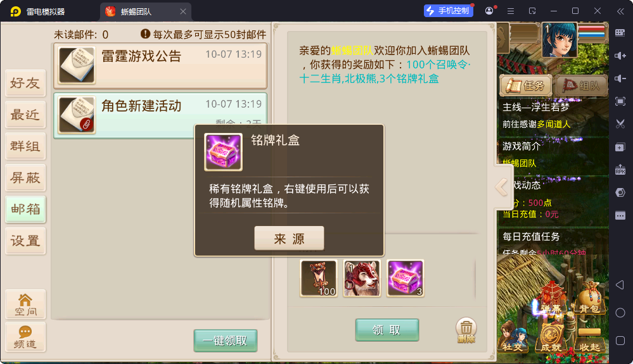Viewport: 633px width, 364px height.
Task: Switch to the 好友 friends tab
Action: pyautogui.click(x=25, y=83)
